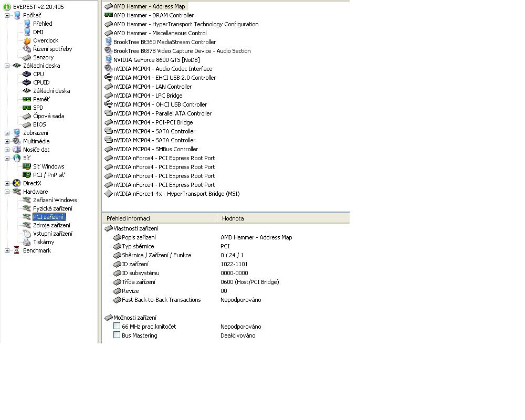Collapse the Počítač tree node
The image size is (525, 420).
[x=7, y=15]
